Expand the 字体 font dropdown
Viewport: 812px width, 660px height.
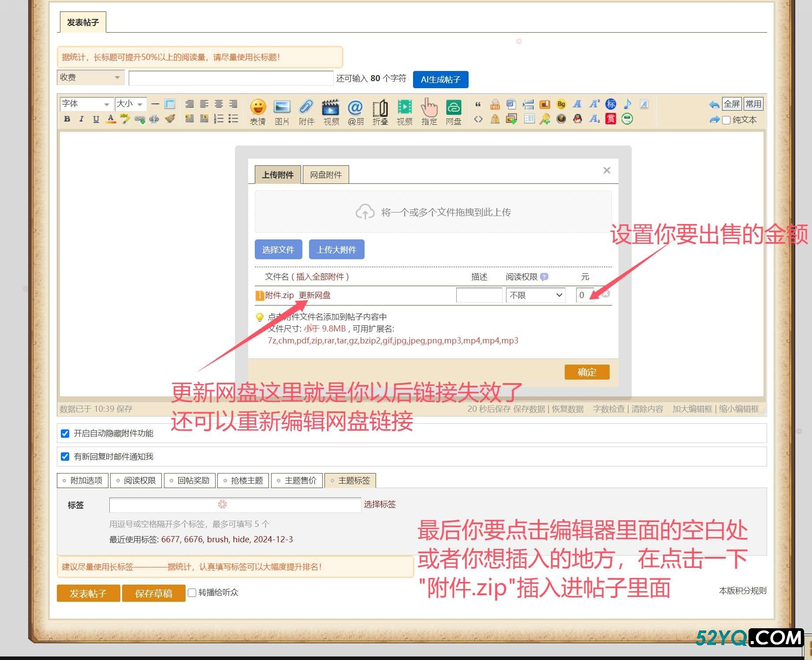tap(86, 104)
